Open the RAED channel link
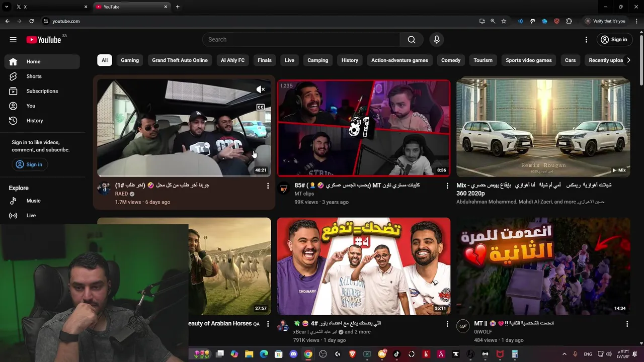Image resolution: width=644 pixels, height=362 pixels. pyautogui.click(x=121, y=194)
